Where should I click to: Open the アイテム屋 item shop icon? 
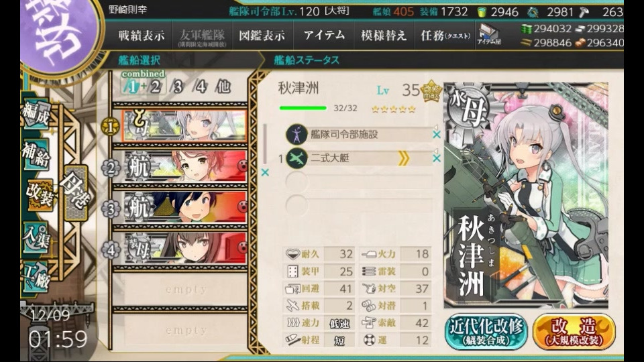489,35
